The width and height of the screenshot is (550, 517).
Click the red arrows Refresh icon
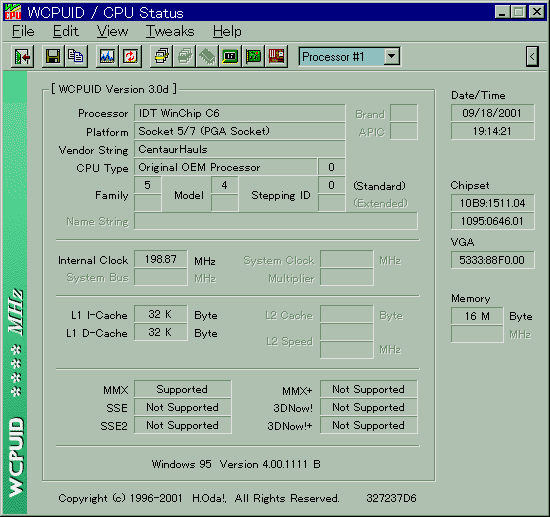130,56
